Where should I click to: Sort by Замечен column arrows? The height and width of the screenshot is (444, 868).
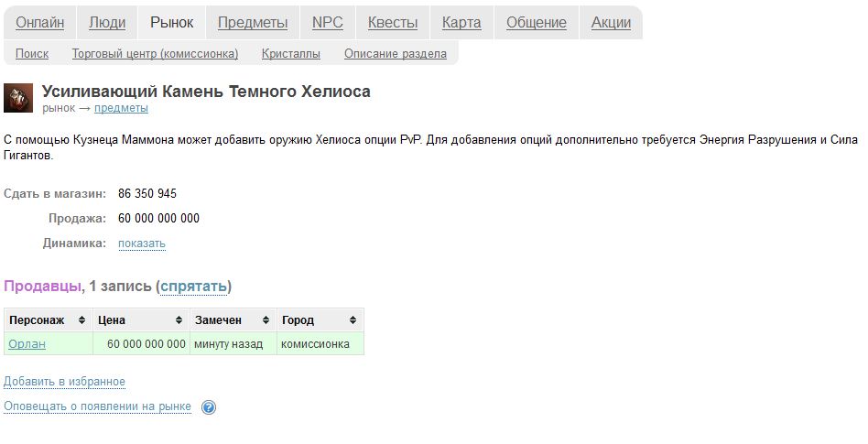(266, 320)
